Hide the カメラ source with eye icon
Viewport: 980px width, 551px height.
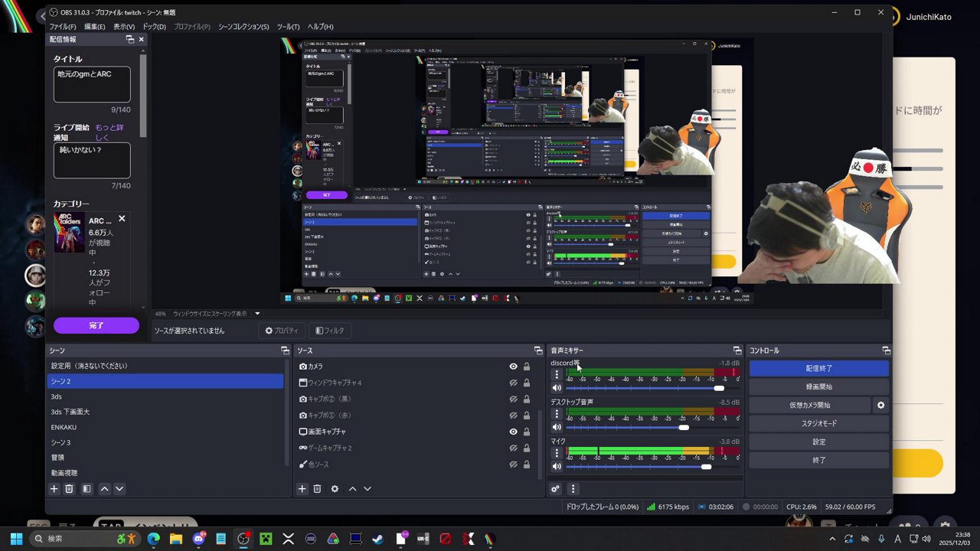513,367
